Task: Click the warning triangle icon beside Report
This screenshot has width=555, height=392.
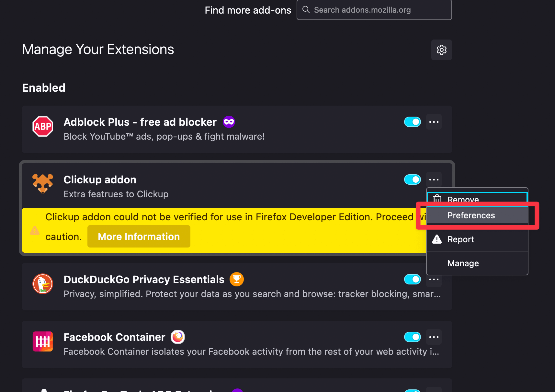Action: (437, 239)
